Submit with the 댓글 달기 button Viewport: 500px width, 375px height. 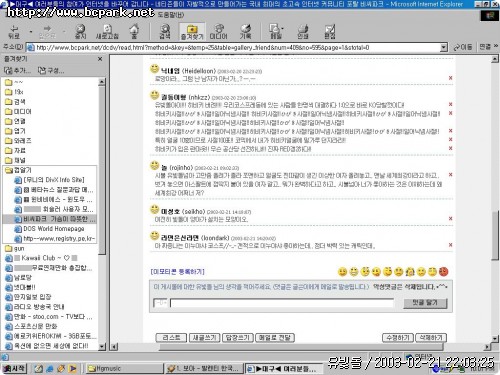coord(425,303)
